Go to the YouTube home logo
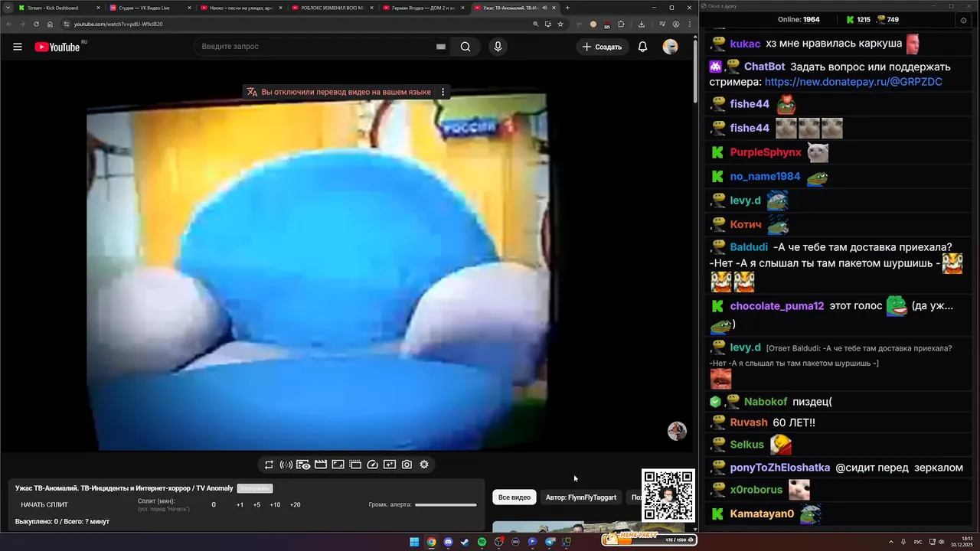980x551 pixels. click(x=57, y=47)
